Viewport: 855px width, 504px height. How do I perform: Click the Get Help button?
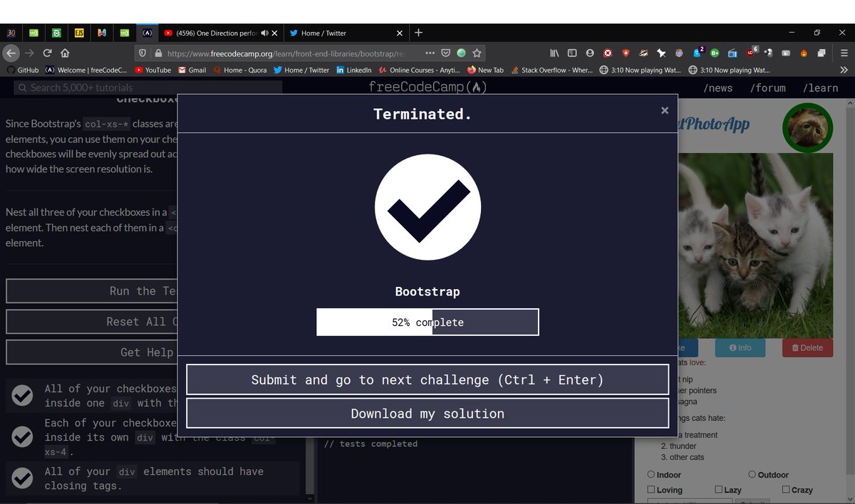point(92,352)
